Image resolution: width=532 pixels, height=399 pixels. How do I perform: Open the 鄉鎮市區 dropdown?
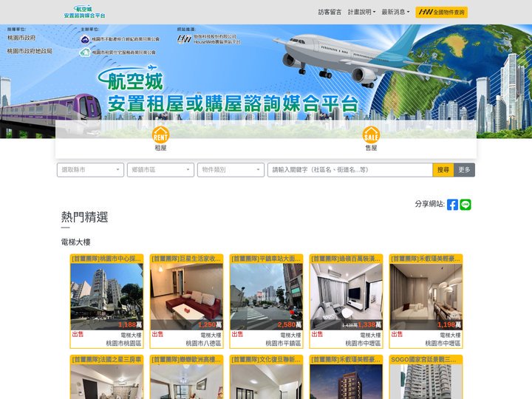[x=160, y=170]
